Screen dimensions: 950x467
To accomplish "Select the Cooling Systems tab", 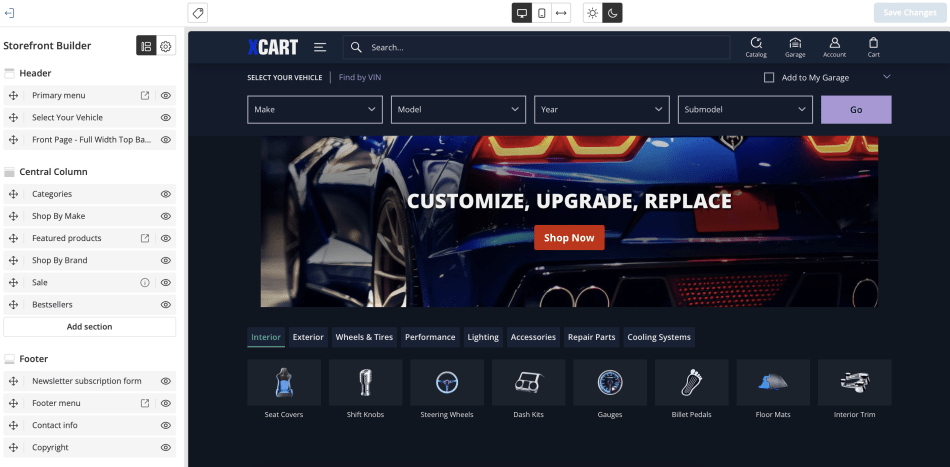I will [659, 337].
